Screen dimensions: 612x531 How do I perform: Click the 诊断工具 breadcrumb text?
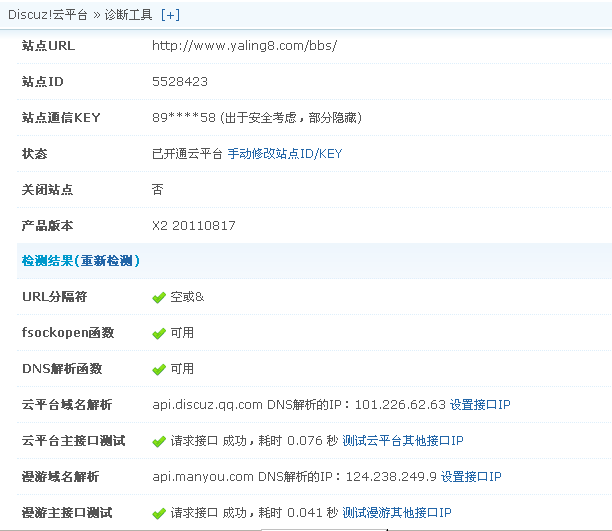[x=128, y=15]
